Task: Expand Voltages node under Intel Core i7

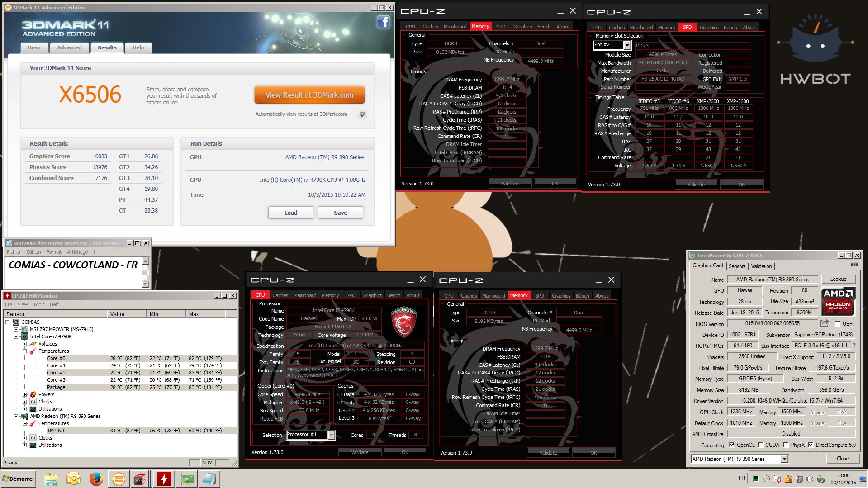Action: tap(25, 344)
